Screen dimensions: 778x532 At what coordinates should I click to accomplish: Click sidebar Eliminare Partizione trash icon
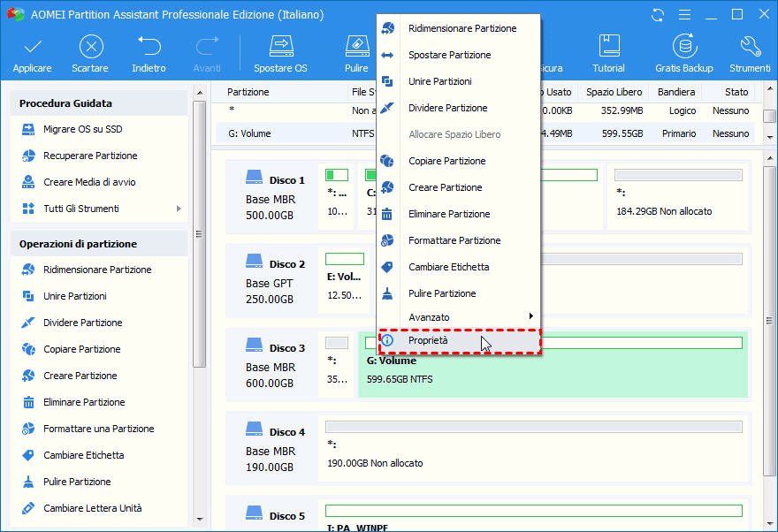point(28,402)
